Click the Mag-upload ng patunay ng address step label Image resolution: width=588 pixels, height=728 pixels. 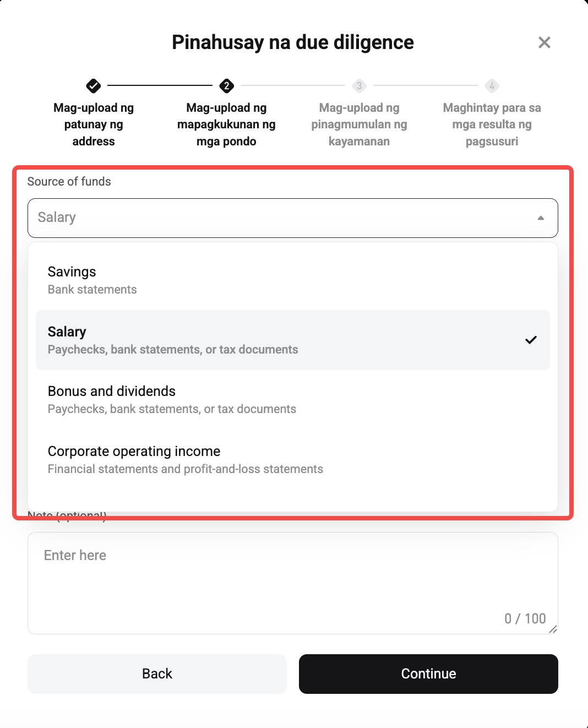[94, 124]
